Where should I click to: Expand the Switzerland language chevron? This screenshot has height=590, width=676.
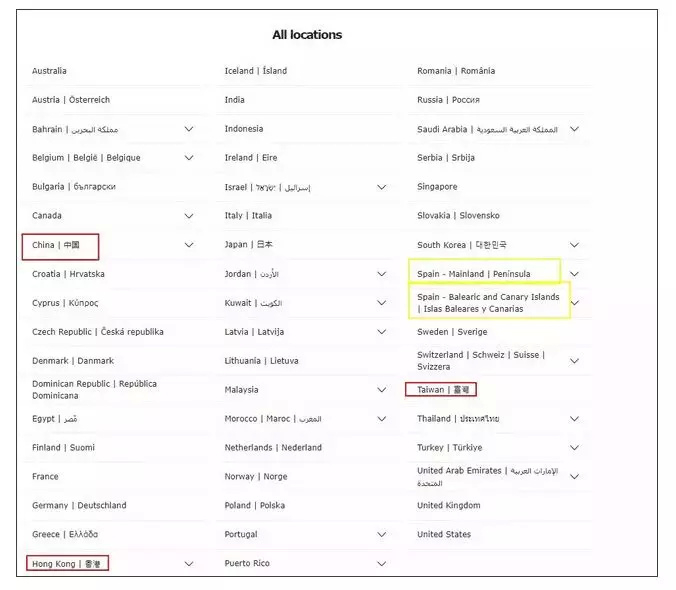tap(574, 361)
